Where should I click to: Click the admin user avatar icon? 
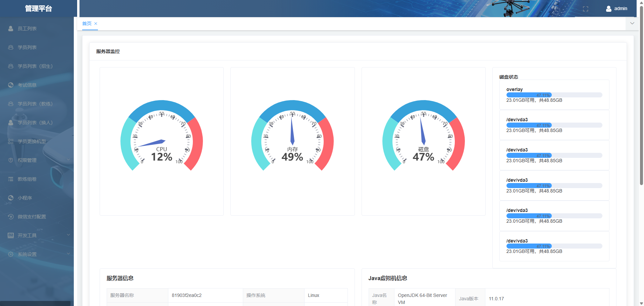609,9
